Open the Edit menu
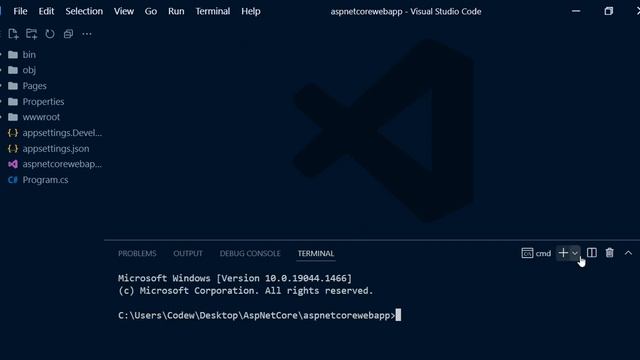 [x=46, y=11]
